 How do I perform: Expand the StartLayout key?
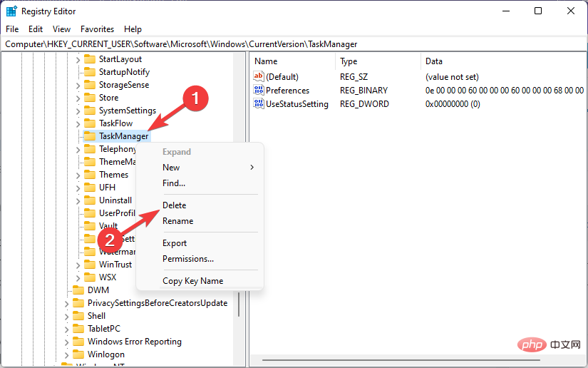[78, 60]
